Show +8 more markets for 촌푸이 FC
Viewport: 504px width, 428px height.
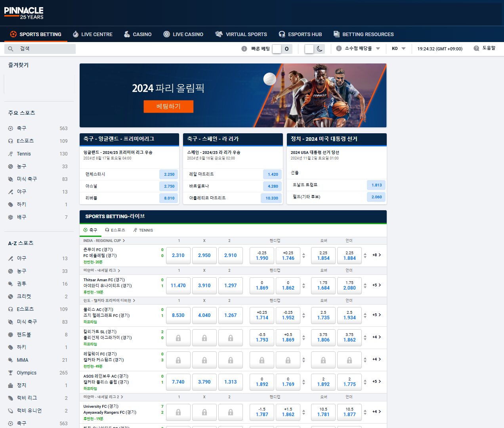point(377,255)
